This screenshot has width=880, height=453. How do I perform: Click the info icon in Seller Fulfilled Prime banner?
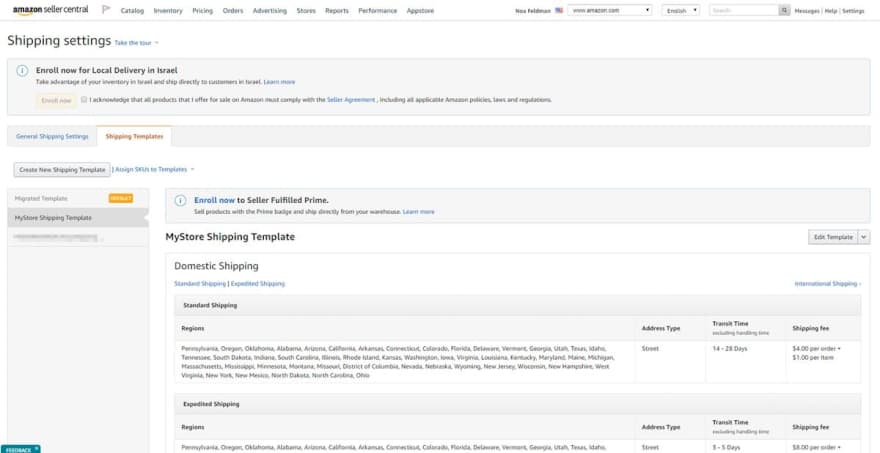coord(180,200)
